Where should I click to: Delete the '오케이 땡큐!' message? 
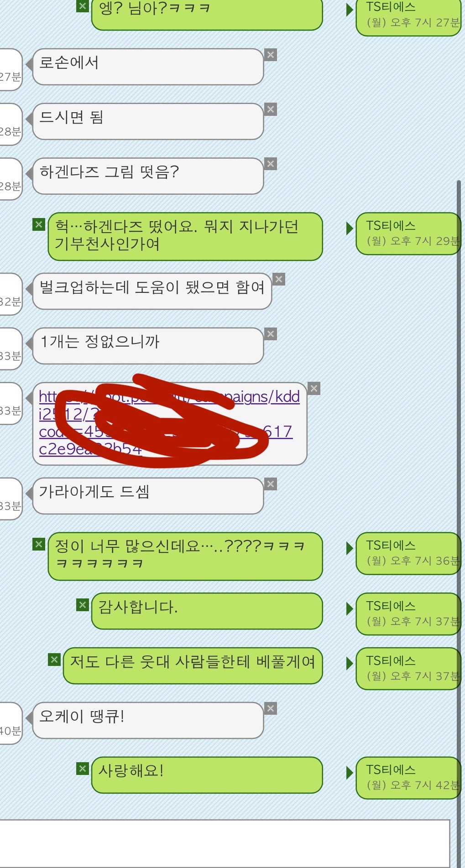(271, 708)
